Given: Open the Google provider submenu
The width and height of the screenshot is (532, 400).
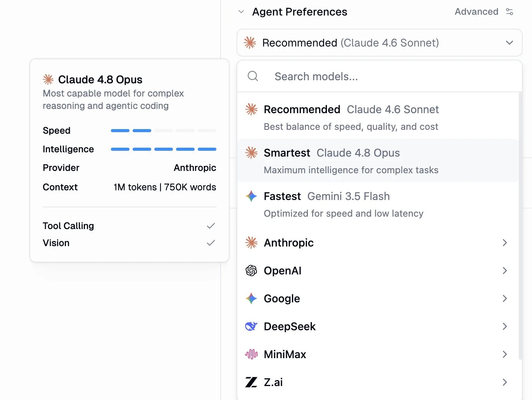Looking at the screenshot, I should click(x=378, y=298).
